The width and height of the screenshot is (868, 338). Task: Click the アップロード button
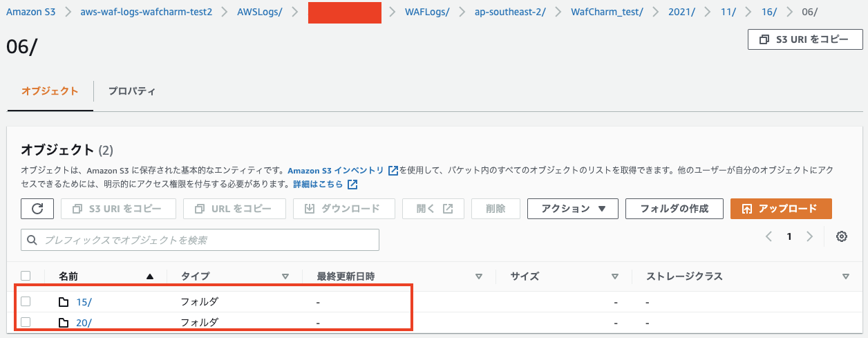[x=780, y=209]
